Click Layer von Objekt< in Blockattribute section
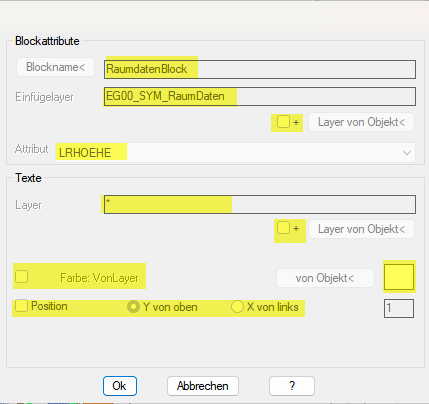 coord(361,122)
